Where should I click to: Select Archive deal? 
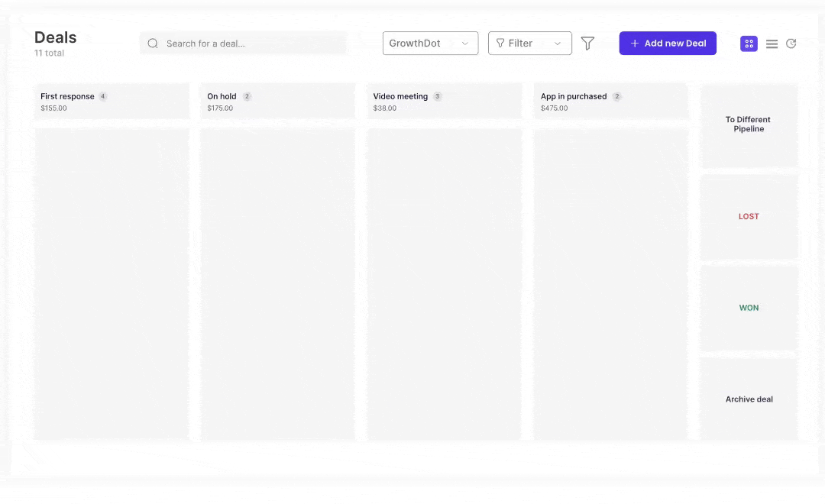[749, 399]
